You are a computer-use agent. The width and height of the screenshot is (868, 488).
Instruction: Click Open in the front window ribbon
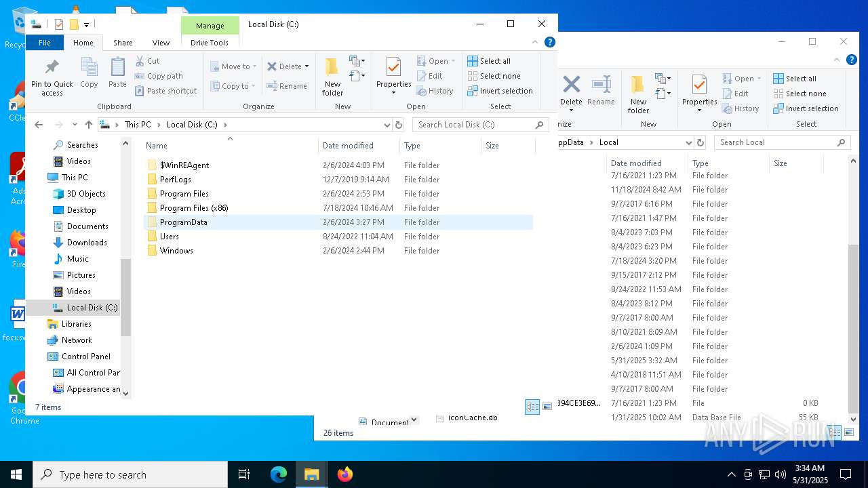pos(435,61)
